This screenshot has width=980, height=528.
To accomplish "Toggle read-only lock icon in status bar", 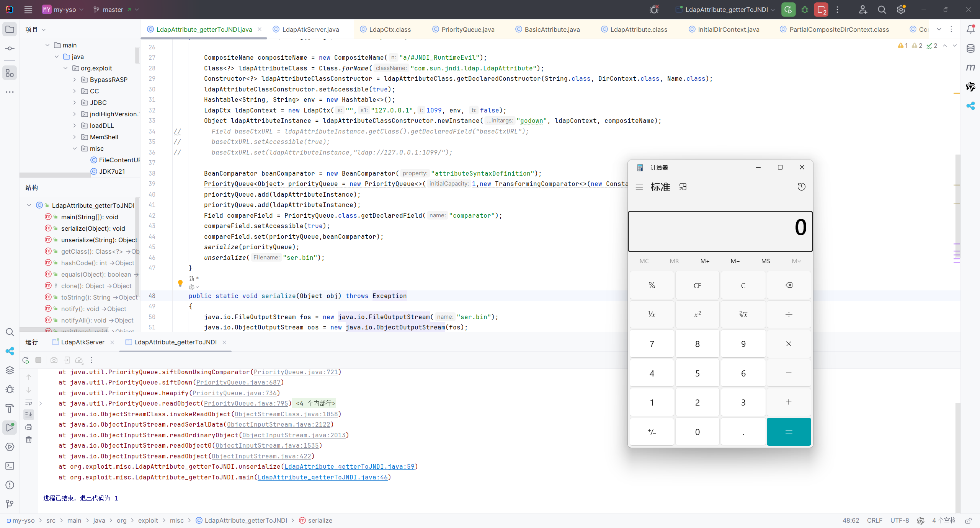I will 968,521.
